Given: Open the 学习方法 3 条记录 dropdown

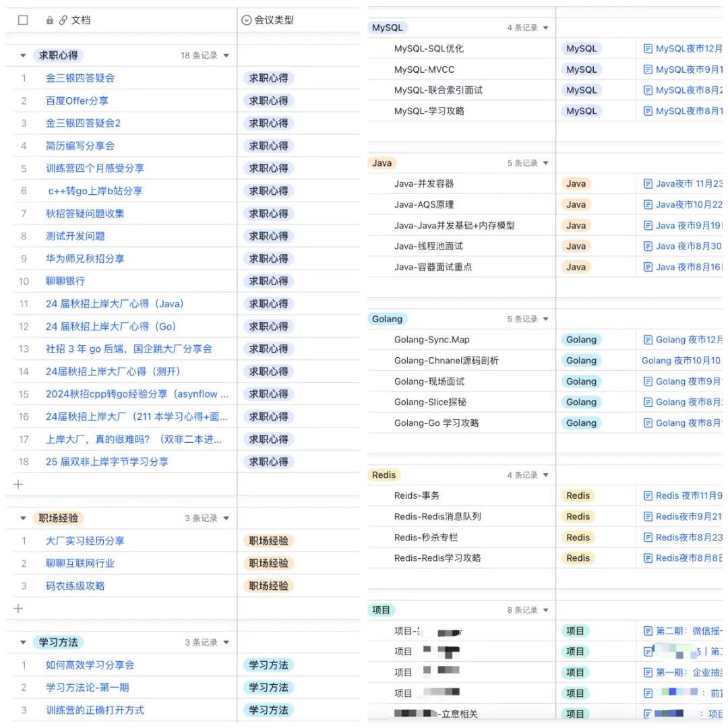Looking at the screenshot, I should (226, 642).
